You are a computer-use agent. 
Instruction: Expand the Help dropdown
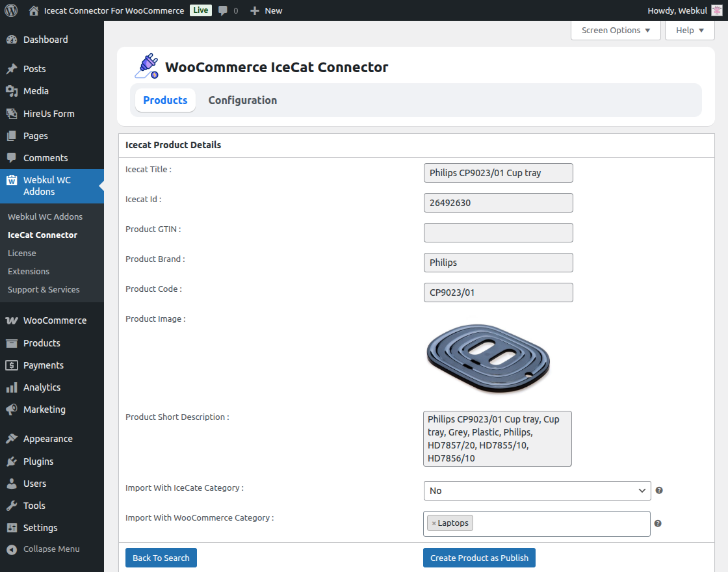tap(689, 30)
